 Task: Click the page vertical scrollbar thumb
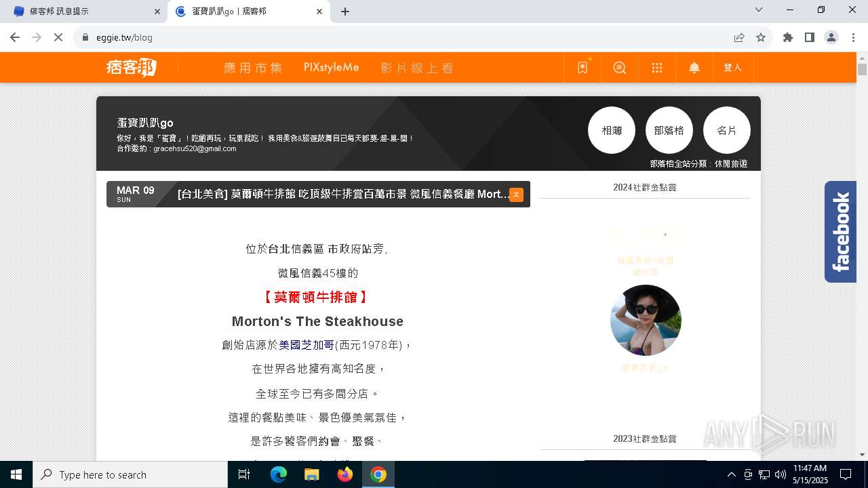click(862, 69)
